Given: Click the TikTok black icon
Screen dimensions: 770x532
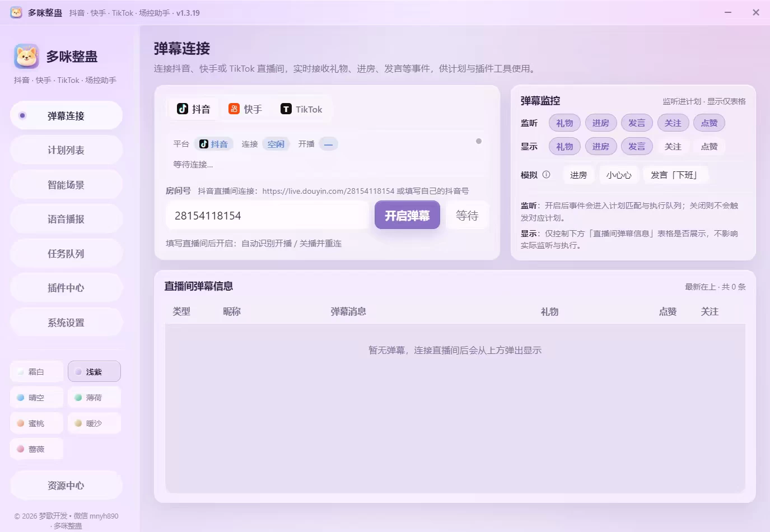Looking at the screenshot, I should click(x=286, y=109).
